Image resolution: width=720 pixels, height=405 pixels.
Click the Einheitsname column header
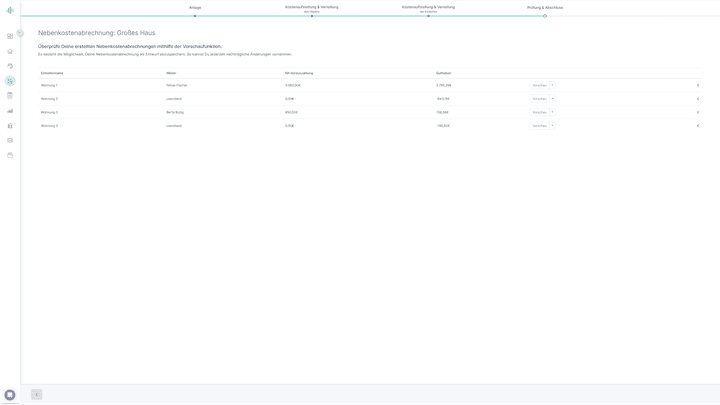click(52, 73)
